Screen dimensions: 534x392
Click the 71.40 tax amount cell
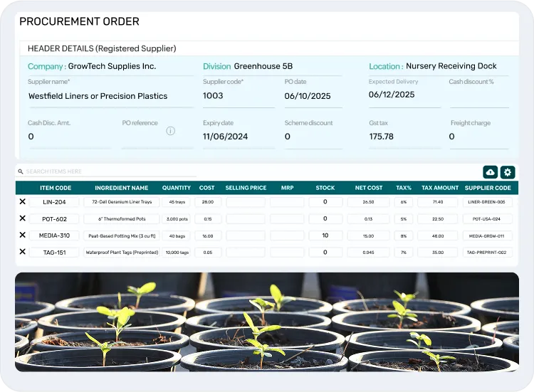[438, 202]
